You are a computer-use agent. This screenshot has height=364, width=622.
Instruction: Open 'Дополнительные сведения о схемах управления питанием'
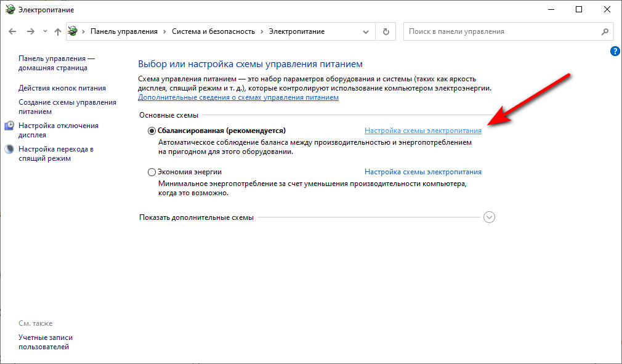click(x=238, y=97)
